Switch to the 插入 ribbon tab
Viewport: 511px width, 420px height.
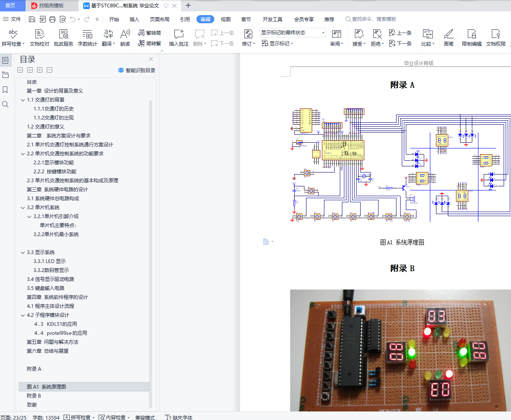134,19
